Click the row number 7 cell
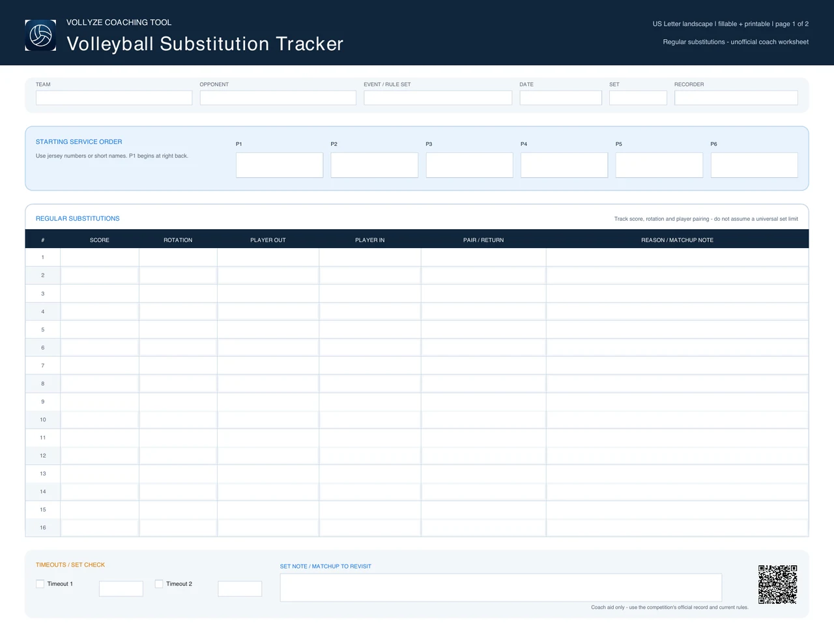This screenshot has height=644, width=834. pos(43,365)
